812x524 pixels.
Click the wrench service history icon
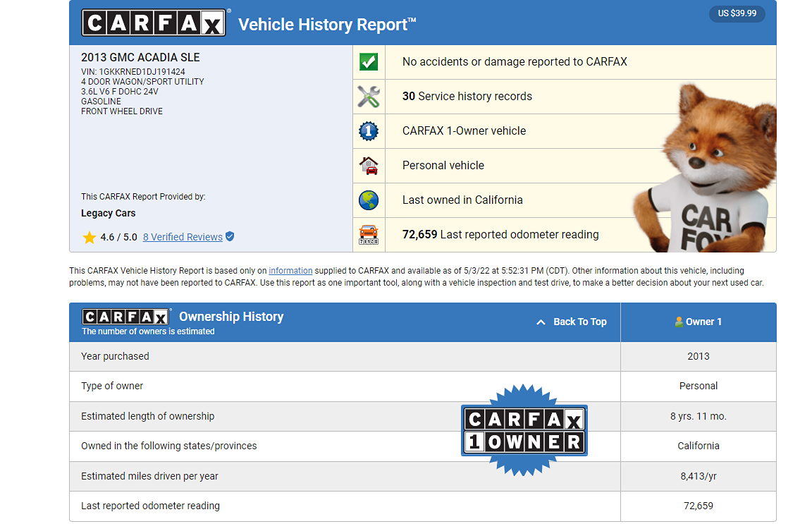(x=369, y=97)
